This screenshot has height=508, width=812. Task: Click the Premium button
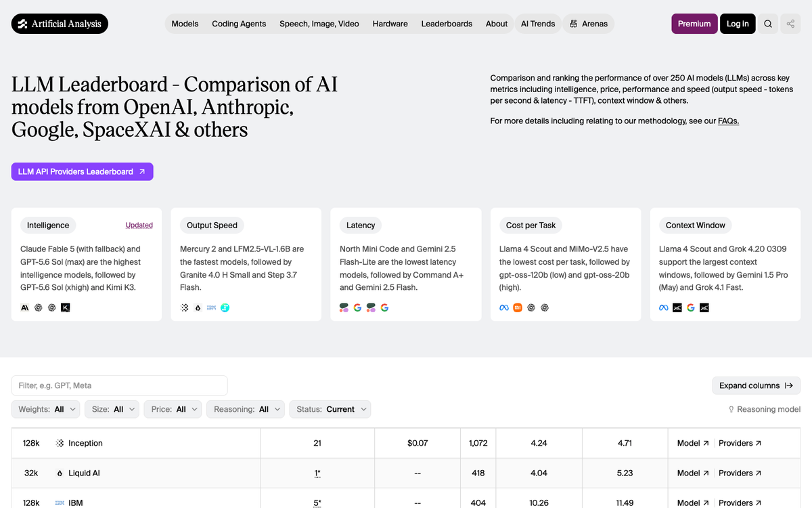pyautogui.click(x=694, y=24)
